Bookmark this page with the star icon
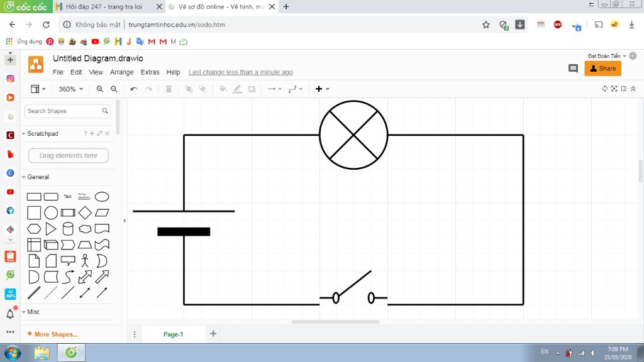The image size is (644, 362). (486, 25)
